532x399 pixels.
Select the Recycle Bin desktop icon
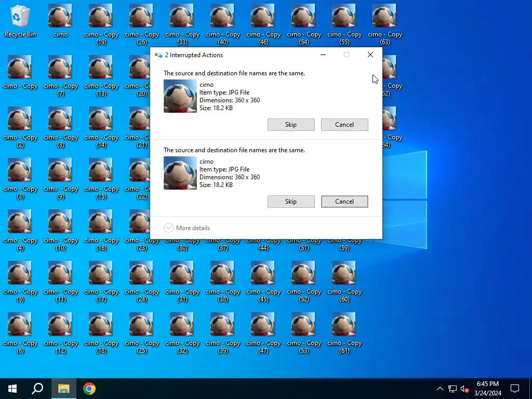click(x=20, y=20)
